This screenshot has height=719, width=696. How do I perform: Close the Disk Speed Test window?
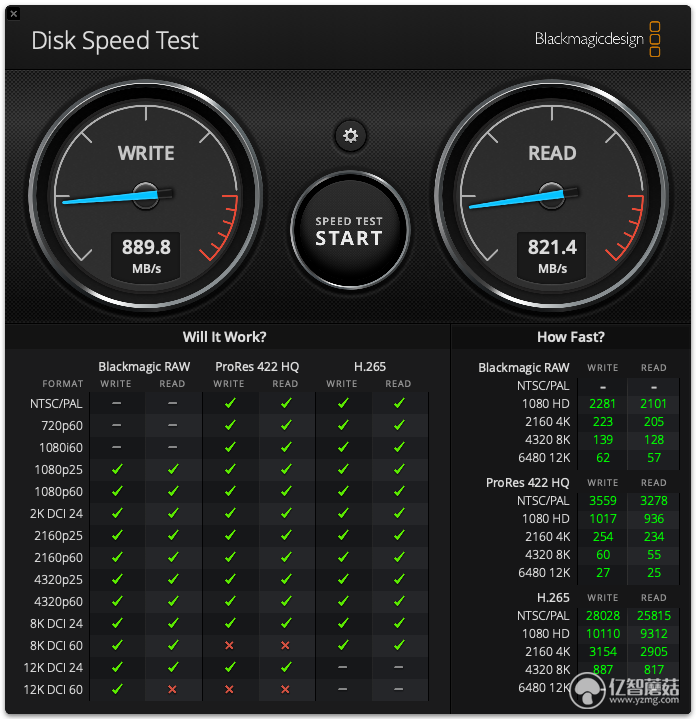tap(14, 14)
